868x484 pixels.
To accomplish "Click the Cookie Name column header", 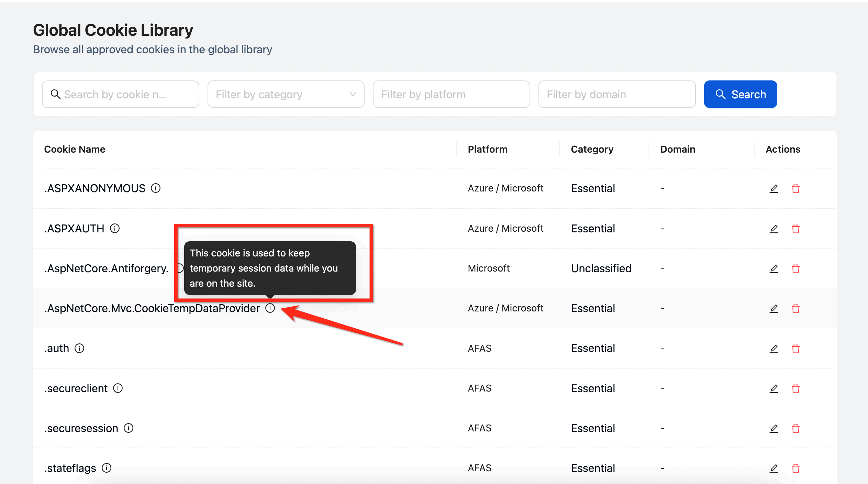I will point(75,149).
